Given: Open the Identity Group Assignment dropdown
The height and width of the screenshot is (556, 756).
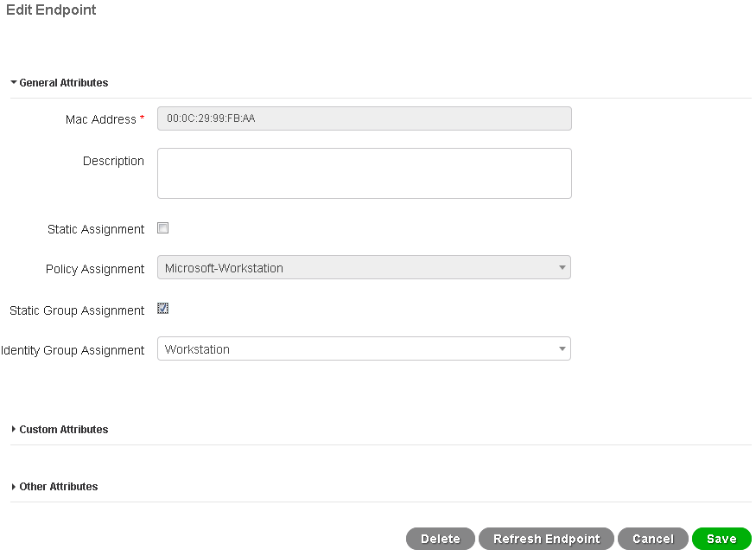Looking at the screenshot, I should click(x=364, y=349).
